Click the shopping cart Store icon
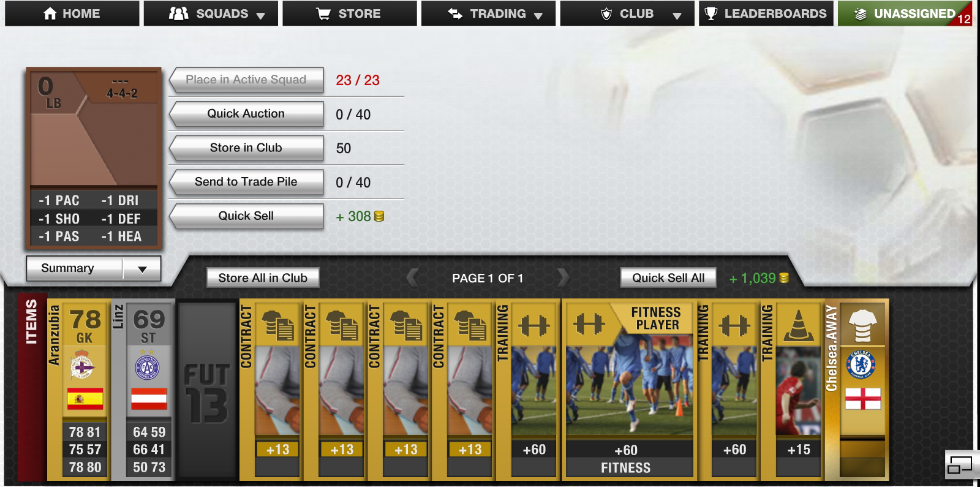Image resolution: width=980 pixels, height=487 pixels. [x=323, y=13]
